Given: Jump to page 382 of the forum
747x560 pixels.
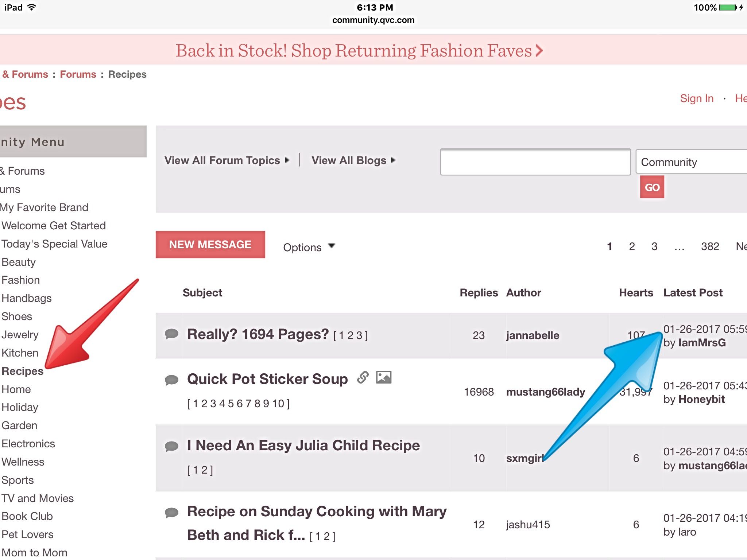Looking at the screenshot, I should (710, 246).
